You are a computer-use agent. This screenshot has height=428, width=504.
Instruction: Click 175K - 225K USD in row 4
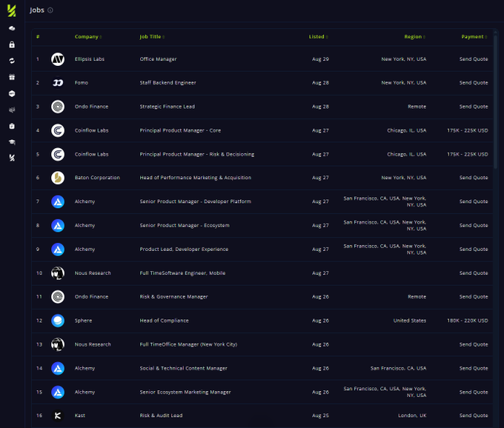point(468,130)
